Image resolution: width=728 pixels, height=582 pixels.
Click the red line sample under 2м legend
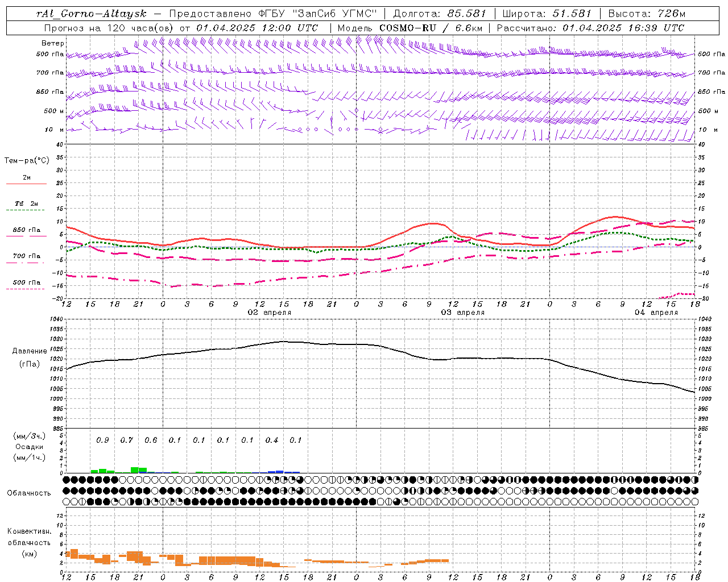(26, 184)
